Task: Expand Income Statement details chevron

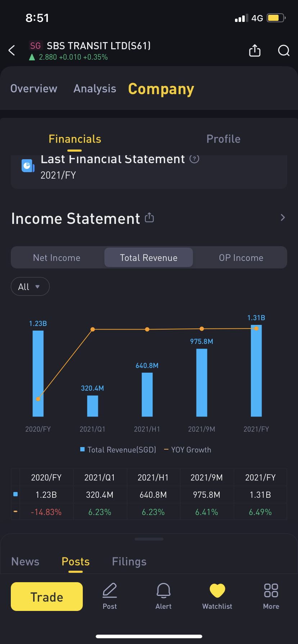Action: (x=283, y=217)
